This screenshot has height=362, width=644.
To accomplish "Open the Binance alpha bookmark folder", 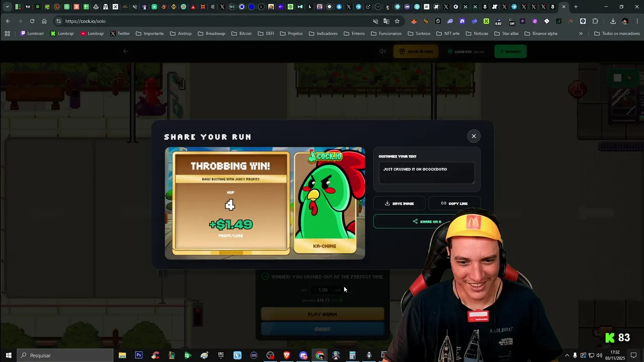I will [541, 34].
